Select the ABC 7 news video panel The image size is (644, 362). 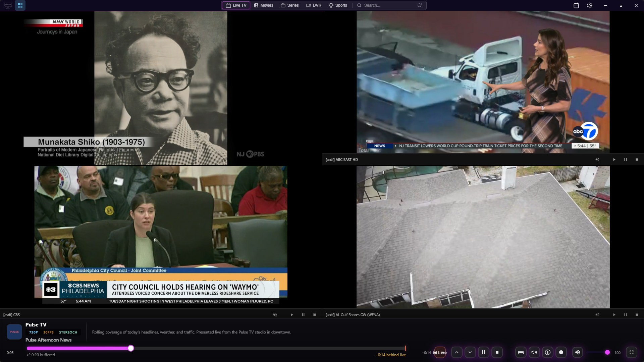pyautogui.click(x=483, y=82)
